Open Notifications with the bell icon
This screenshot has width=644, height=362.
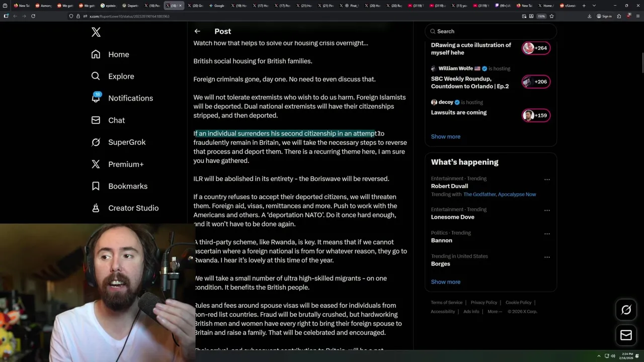(122, 98)
